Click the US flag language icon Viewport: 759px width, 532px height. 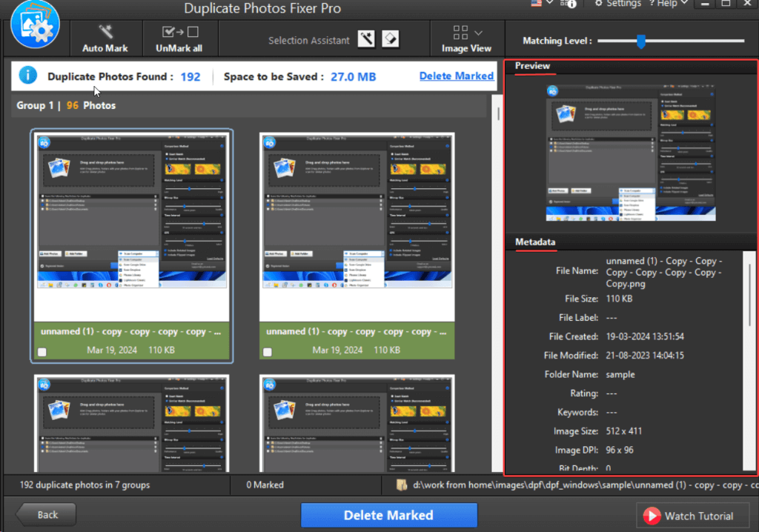(x=536, y=4)
